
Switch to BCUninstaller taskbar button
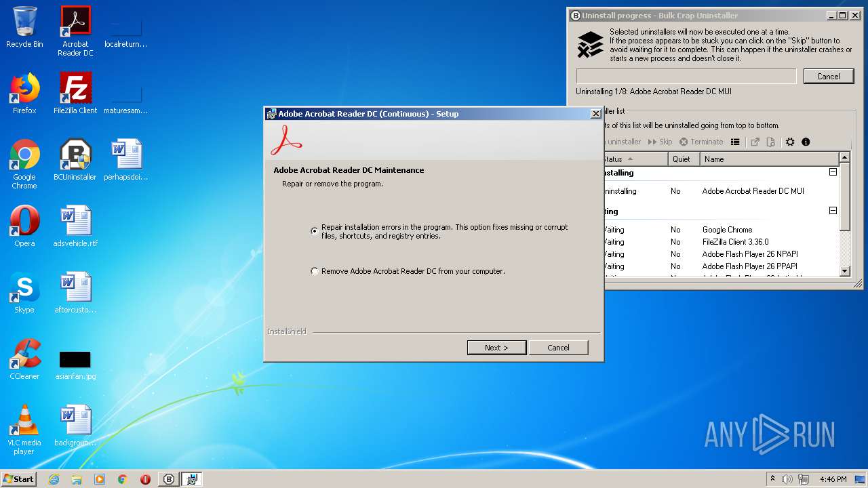[x=169, y=479]
